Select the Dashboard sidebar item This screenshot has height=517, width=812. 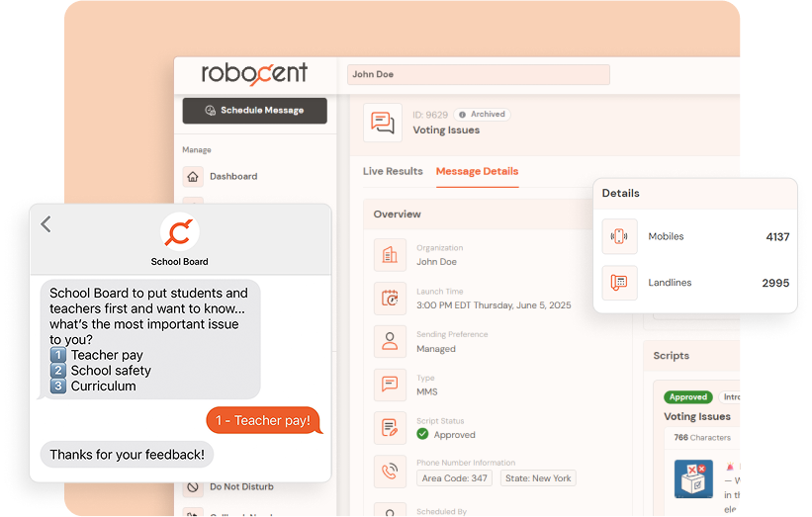pyautogui.click(x=233, y=177)
